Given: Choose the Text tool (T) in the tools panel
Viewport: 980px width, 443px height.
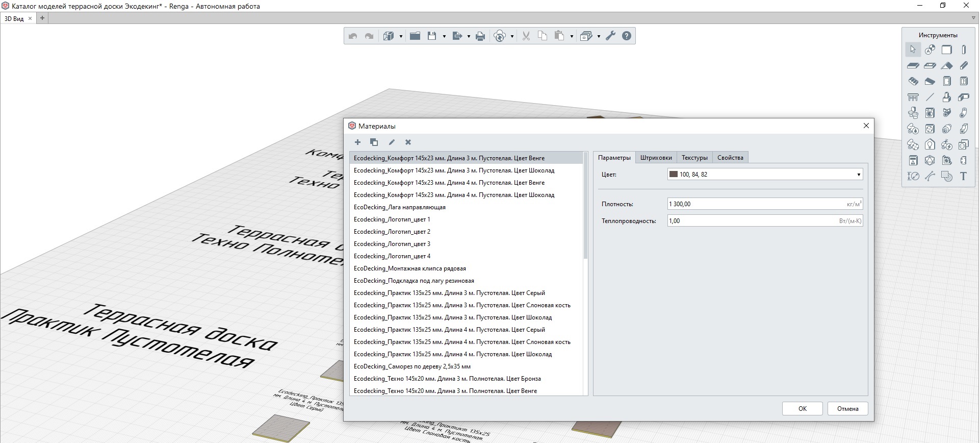Looking at the screenshot, I should (964, 176).
